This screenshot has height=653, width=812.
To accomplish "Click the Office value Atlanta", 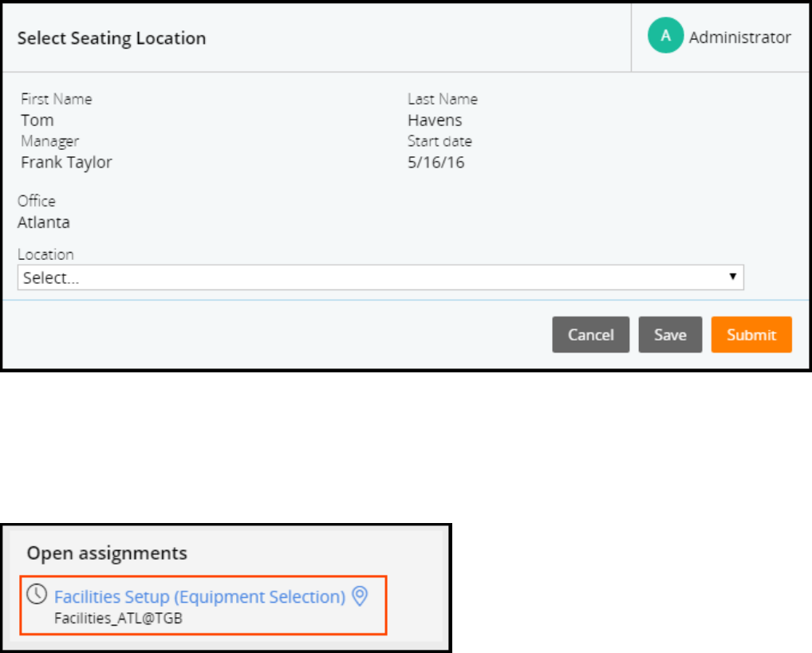I will [x=44, y=222].
